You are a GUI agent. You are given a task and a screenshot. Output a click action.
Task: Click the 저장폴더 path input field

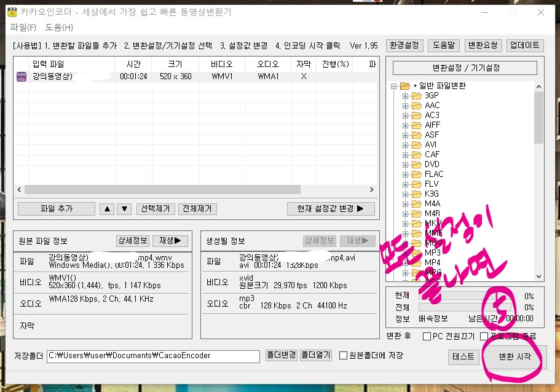tap(153, 356)
